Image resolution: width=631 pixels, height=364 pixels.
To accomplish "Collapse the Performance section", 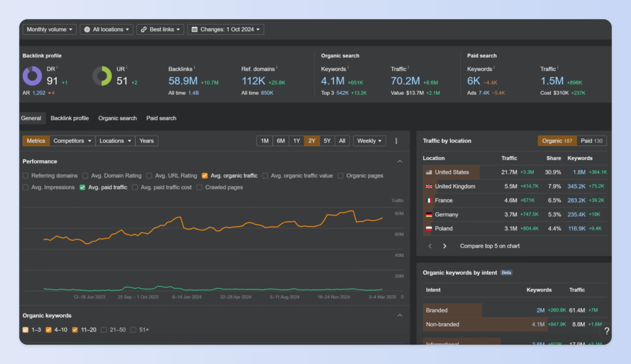I will point(399,161).
